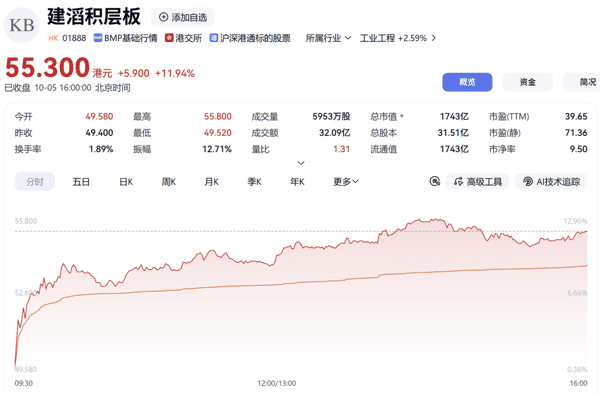600x394 pixels.
Task: Click the 港交所 exchange icon
Action: 169,38
